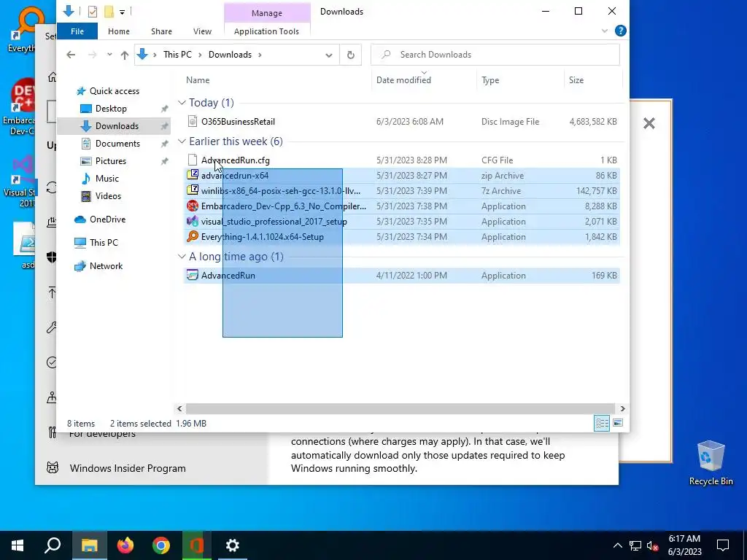Open Firefox from the taskbar

coord(125,545)
